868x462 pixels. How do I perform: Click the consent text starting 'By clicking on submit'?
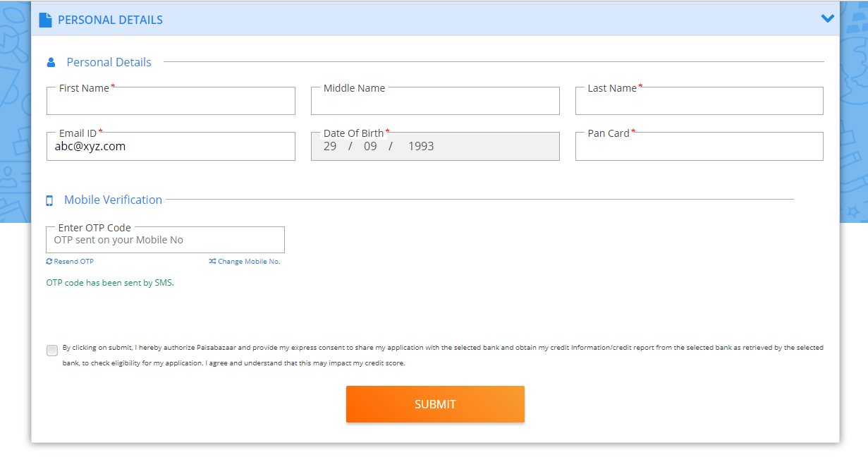tap(443, 355)
